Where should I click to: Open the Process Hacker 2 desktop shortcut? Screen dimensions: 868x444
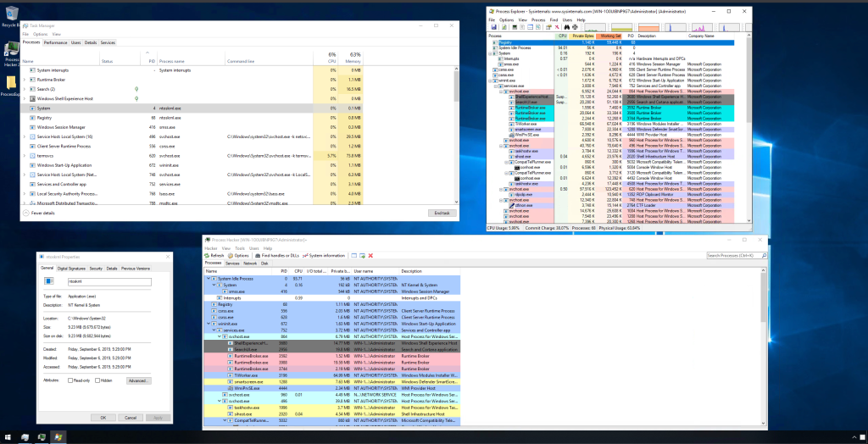[x=12, y=53]
